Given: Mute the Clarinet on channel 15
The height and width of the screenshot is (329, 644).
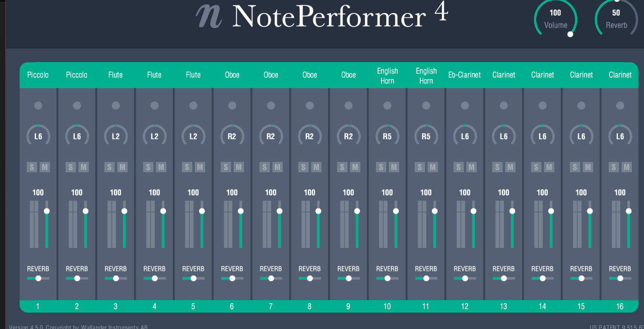Looking at the screenshot, I should click(x=588, y=167).
